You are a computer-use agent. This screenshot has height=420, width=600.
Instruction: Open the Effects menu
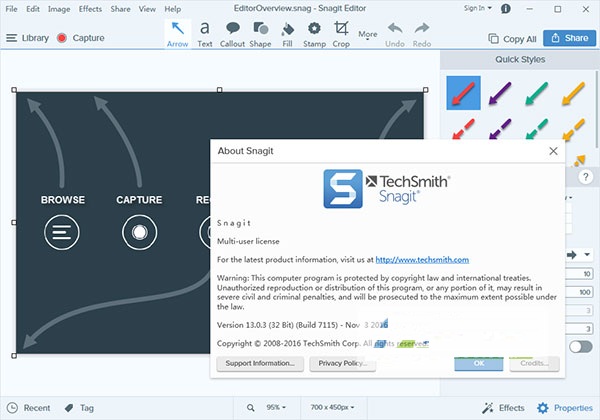[90, 9]
